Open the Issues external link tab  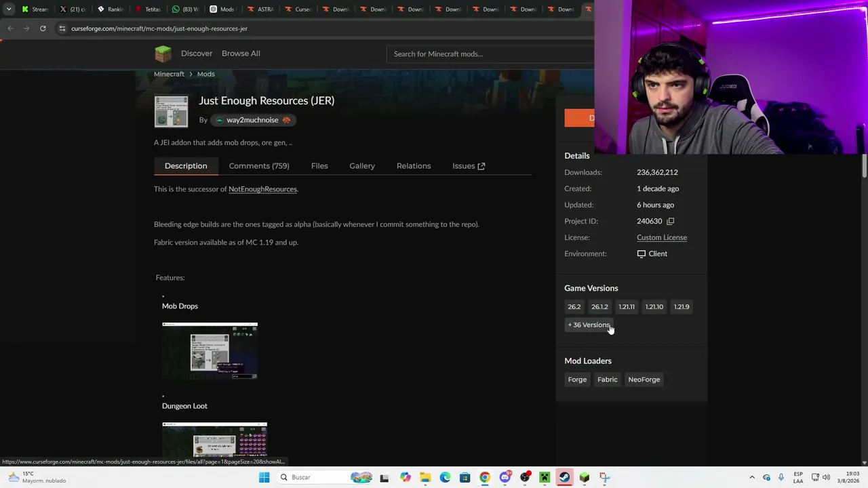pos(469,166)
